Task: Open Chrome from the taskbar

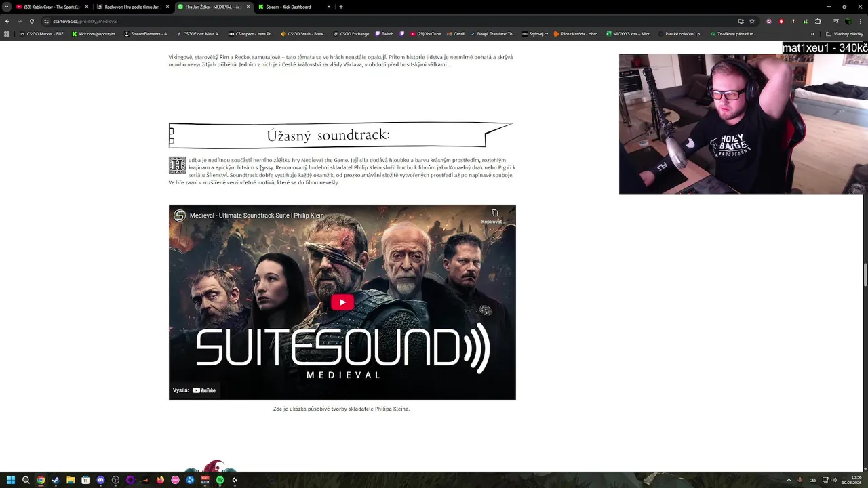Action: click(41, 480)
